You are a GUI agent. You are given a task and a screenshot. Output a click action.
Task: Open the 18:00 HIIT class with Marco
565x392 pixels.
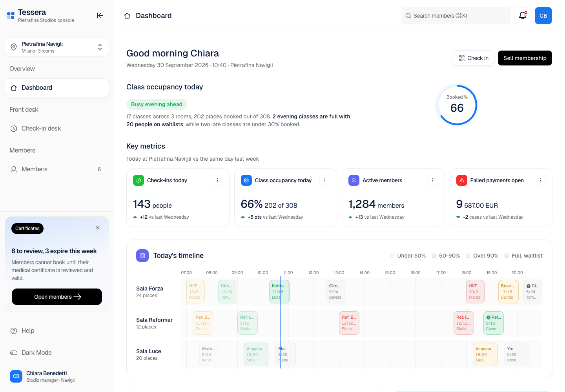click(x=475, y=292)
